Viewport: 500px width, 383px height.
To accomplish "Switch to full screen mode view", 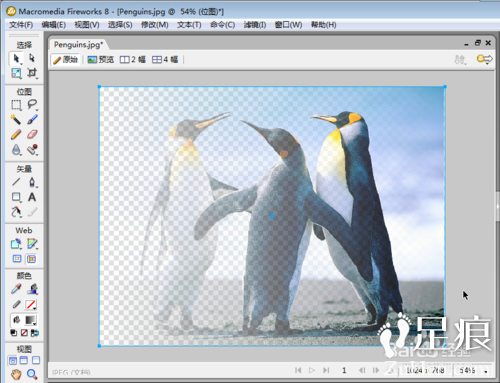I will click(36, 360).
